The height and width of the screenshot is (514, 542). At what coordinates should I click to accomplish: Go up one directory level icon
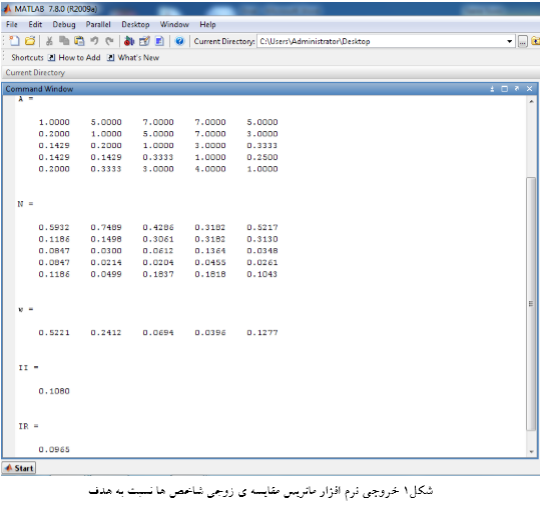(x=535, y=41)
